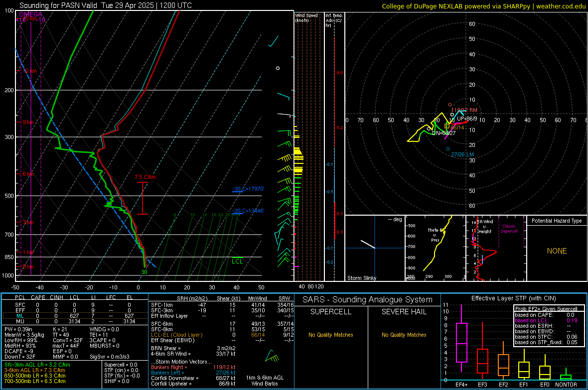Image resolution: width=588 pixels, height=390 pixels.
Task: Click the LowRH = 99% value
Action: point(20,341)
